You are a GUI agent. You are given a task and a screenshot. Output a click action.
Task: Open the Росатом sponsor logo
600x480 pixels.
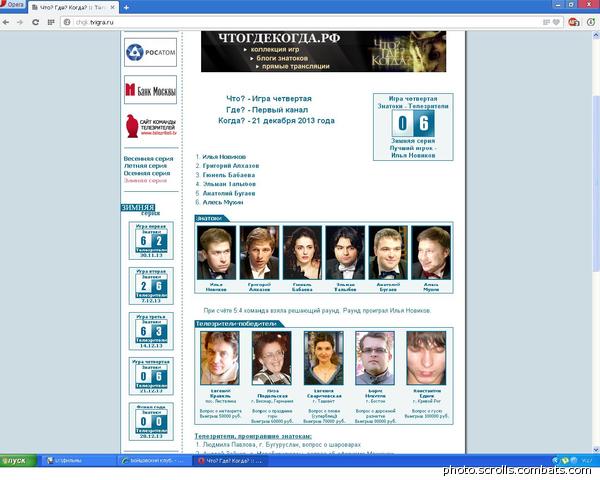[150, 52]
